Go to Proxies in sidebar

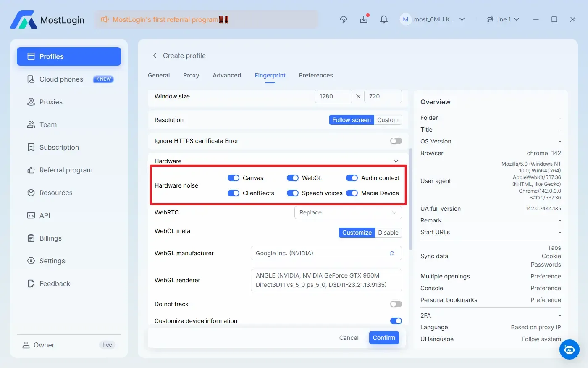tap(51, 102)
